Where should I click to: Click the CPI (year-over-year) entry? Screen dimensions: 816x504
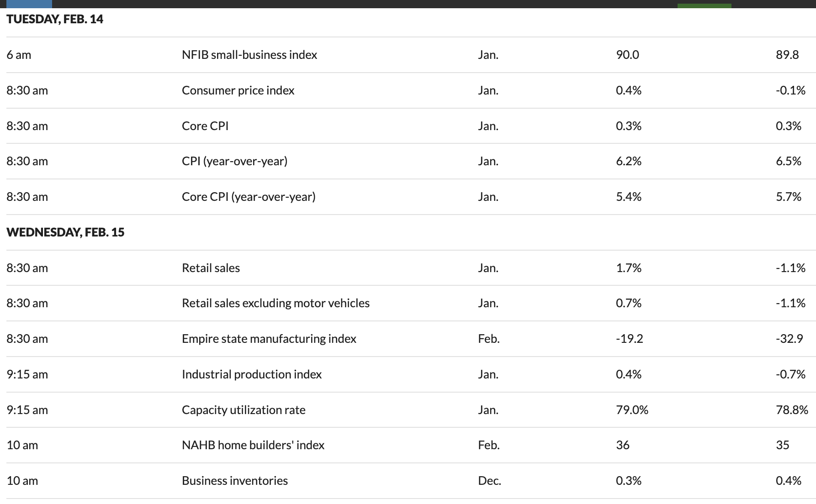coord(234,161)
